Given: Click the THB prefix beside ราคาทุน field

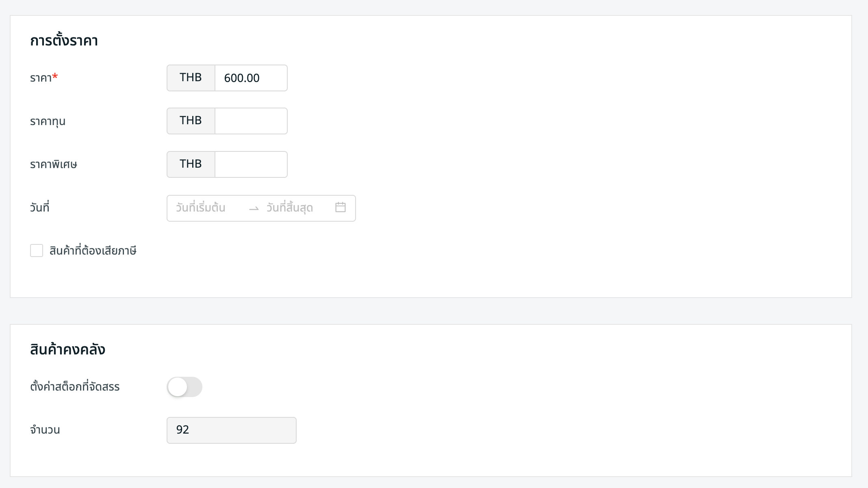Looking at the screenshot, I should coord(191,121).
